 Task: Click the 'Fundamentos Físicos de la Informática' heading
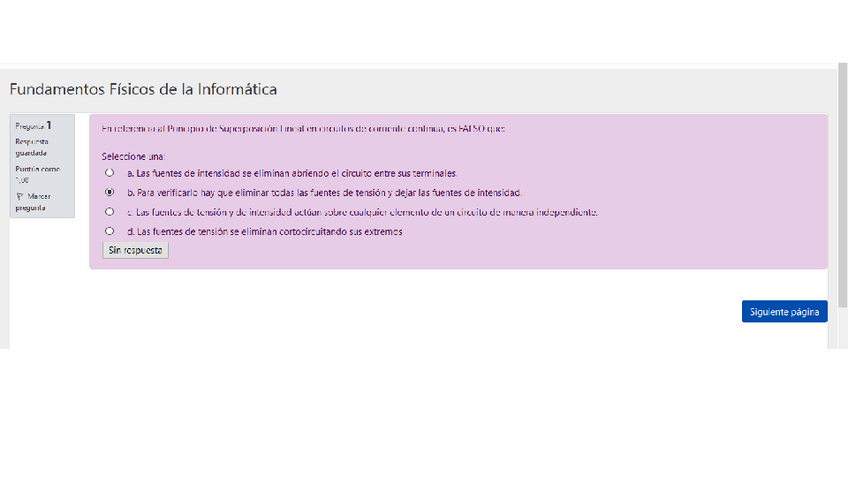click(x=143, y=89)
